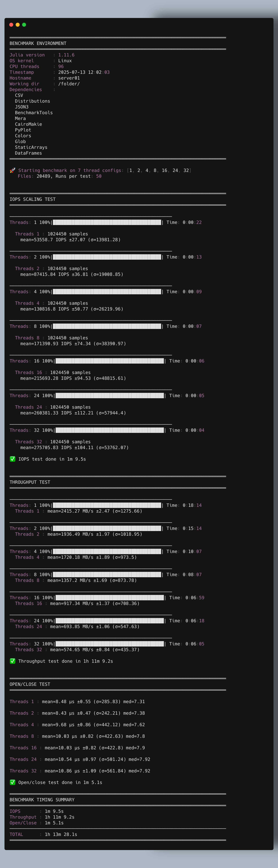This screenshot has height=868, width=278.
Task: Click the Runs per test value 50
Action: pyautogui.click(x=99, y=176)
